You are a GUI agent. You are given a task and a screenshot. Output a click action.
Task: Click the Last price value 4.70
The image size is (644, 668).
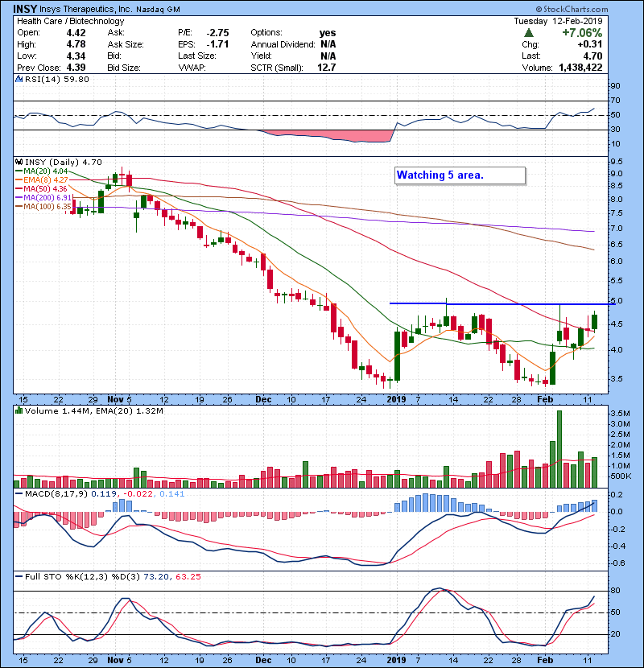(592, 56)
